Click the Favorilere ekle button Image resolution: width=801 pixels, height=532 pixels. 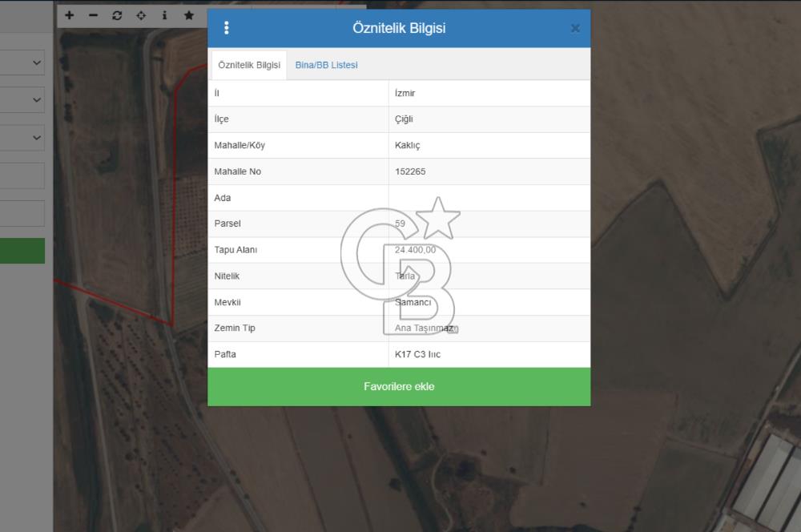(x=399, y=386)
